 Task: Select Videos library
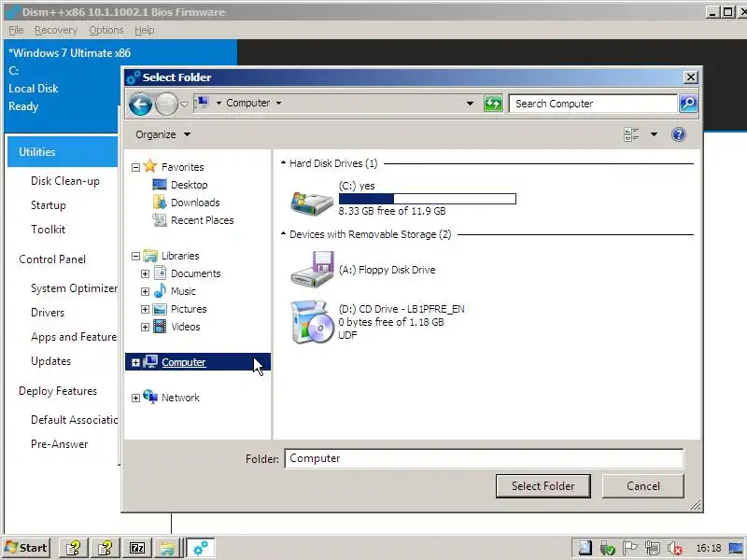click(185, 327)
